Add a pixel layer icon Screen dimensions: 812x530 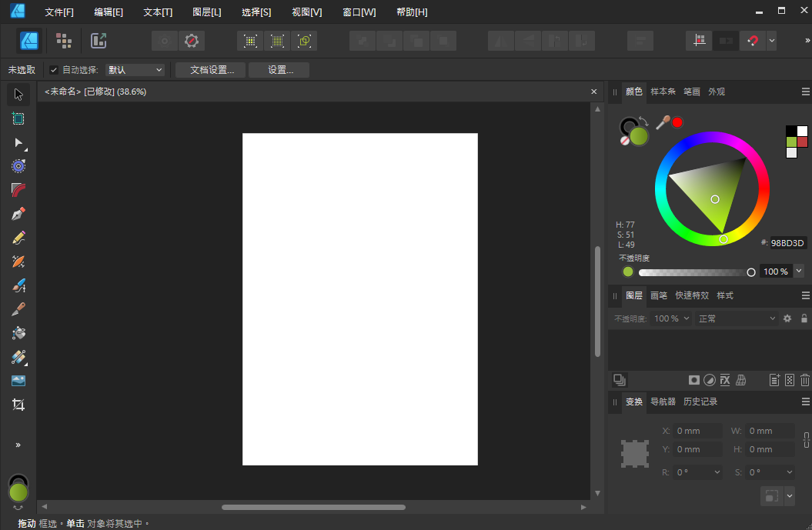789,380
